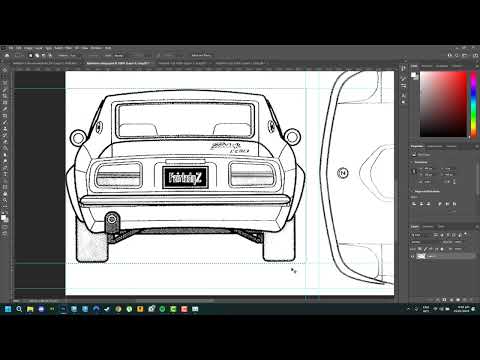This screenshot has width=480, height=360.
Task: Select the Type tool in the toolbar
Action: 5,174
